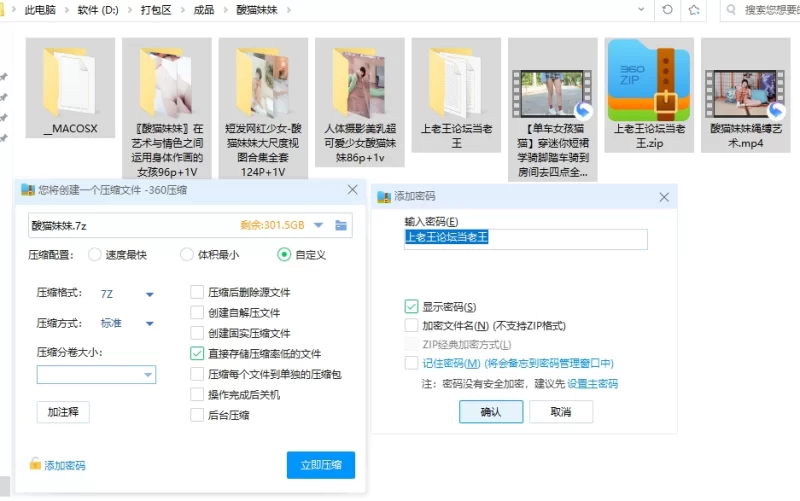Uncheck 显示密码(S) checkbox

pyautogui.click(x=411, y=306)
